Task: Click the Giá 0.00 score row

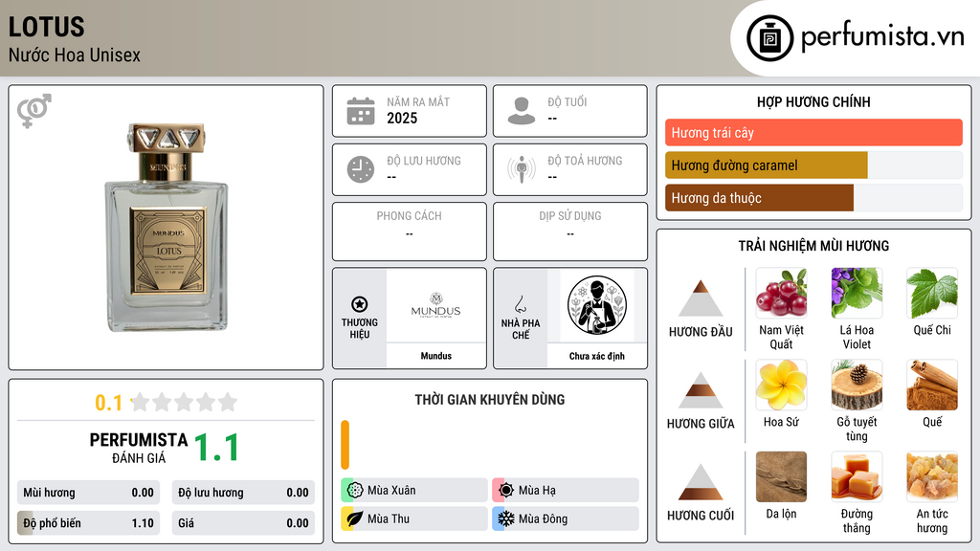Action: tap(243, 523)
